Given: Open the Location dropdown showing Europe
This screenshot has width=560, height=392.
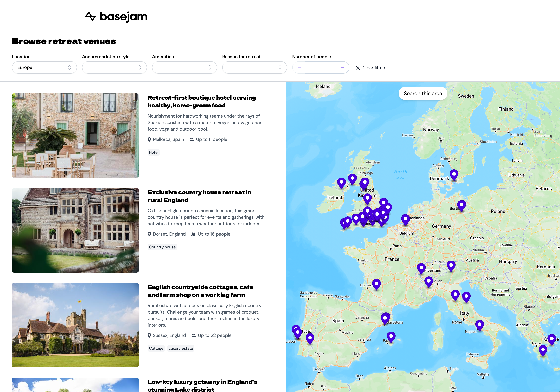Looking at the screenshot, I should click(44, 68).
